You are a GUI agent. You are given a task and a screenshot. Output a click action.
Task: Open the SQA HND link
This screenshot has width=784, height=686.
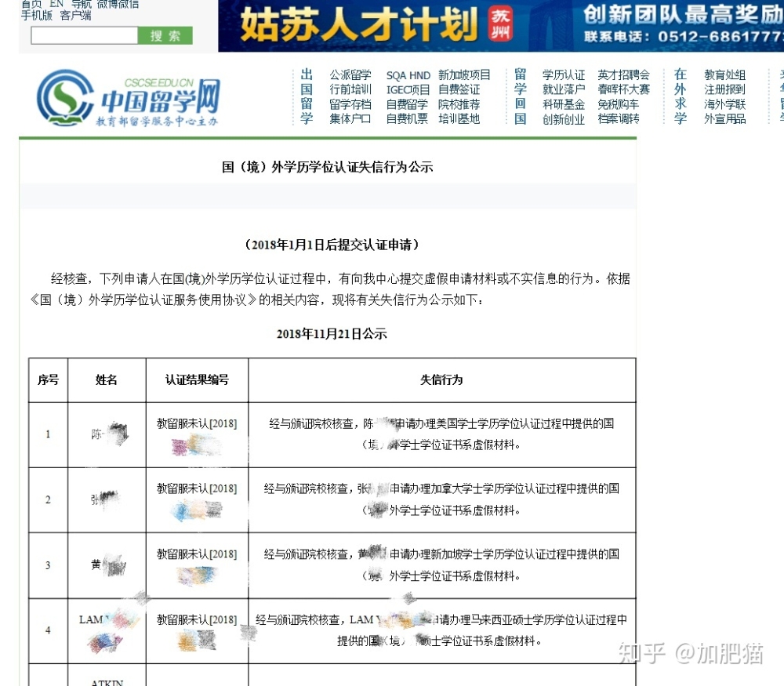tap(408, 75)
